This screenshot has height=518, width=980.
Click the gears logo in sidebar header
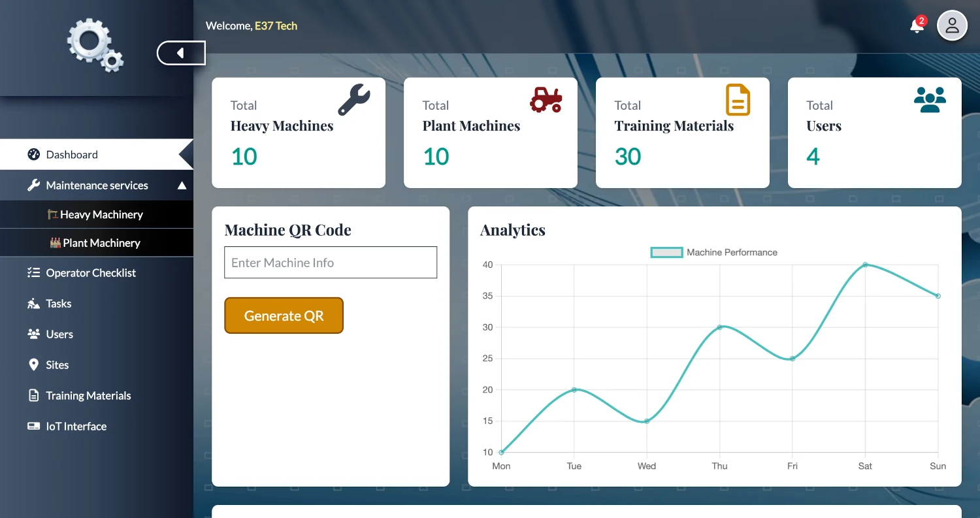pos(95,44)
